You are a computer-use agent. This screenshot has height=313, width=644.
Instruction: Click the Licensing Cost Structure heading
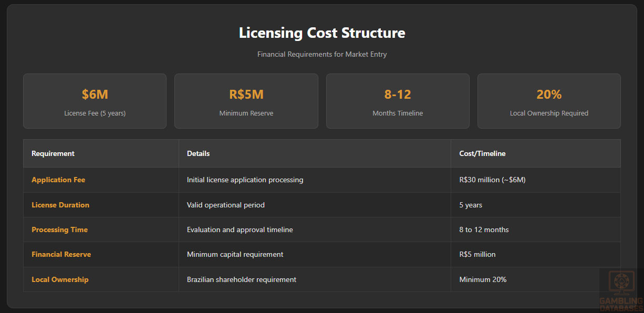(x=322, y=33)
